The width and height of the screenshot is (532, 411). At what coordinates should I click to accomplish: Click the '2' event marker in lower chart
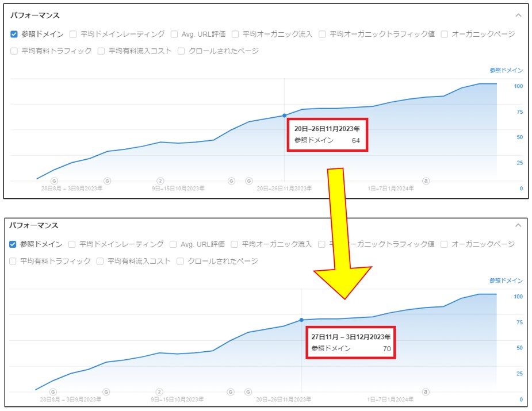(159, 392)
